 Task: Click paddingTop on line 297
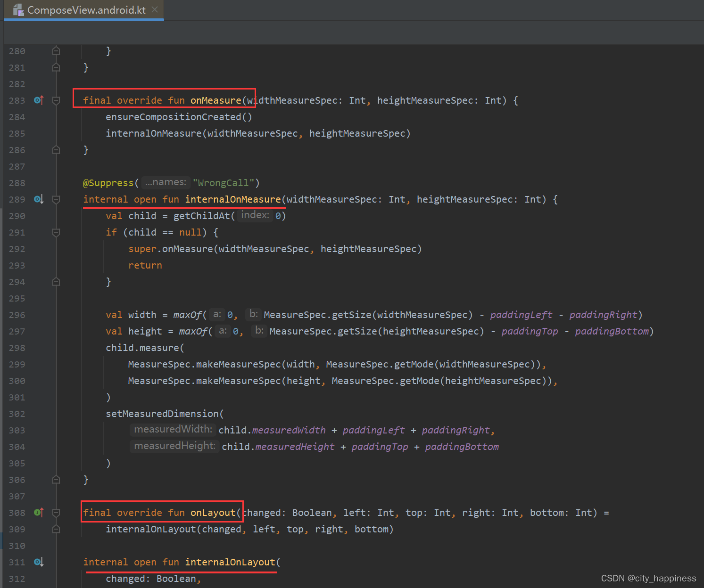point(530,331)
